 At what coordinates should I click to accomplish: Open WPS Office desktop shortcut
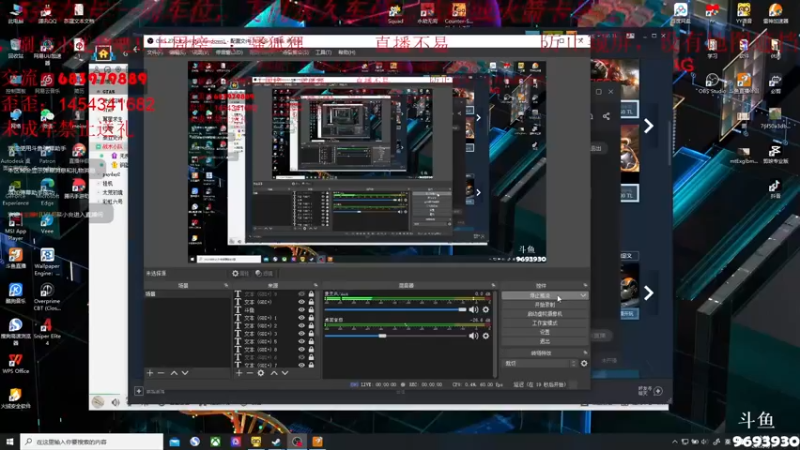(x=15, y=363)
